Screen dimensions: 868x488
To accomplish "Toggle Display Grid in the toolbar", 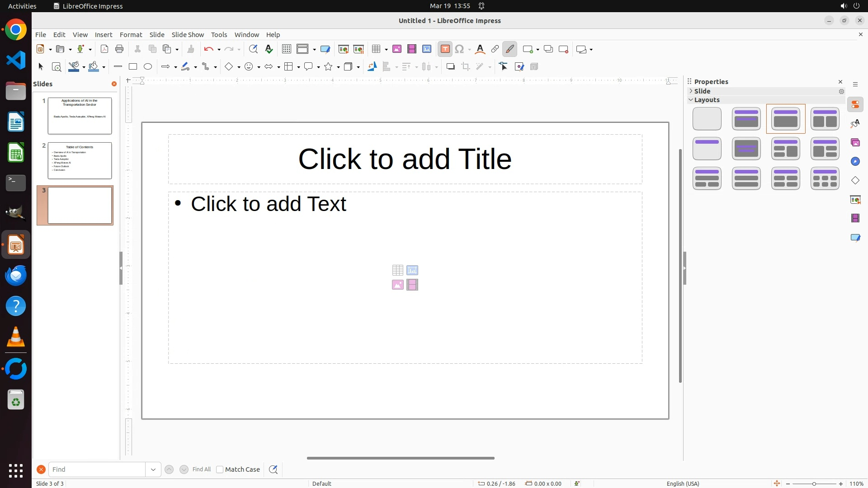I will [x=286, y=49].
